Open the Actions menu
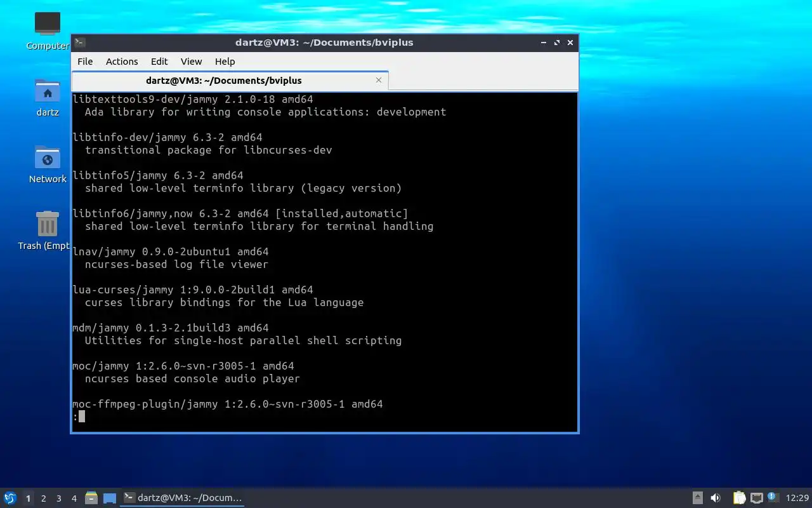This screenshot has width=812, height=508. [122, 62]
